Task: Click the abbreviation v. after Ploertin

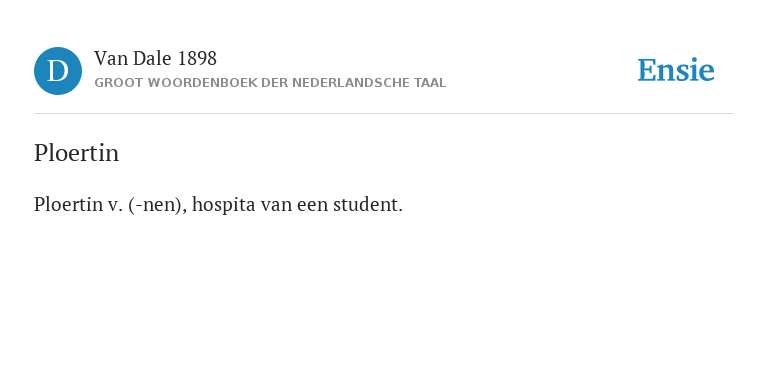Action: point(115,205)
